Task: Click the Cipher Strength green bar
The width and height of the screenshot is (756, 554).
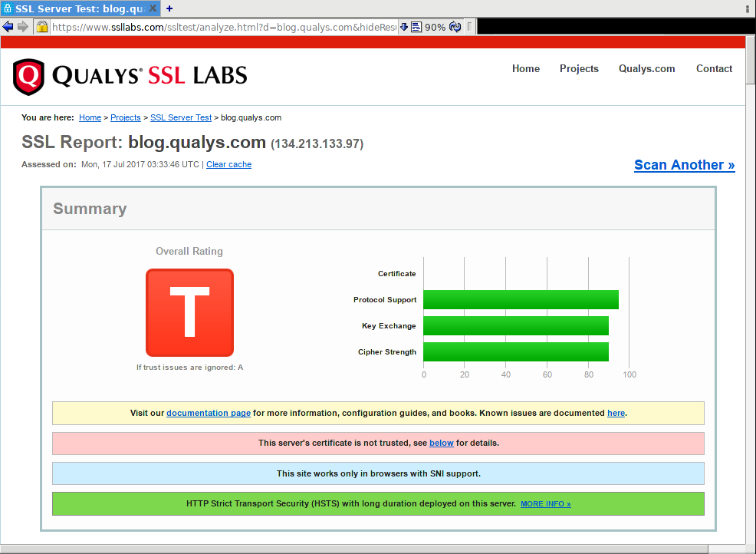Action: coord(516,351)
